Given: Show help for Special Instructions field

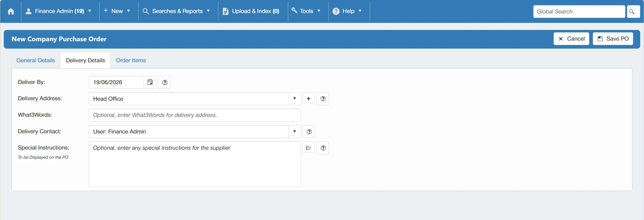Looking at the screenshot, I should (x=323, y=148).
